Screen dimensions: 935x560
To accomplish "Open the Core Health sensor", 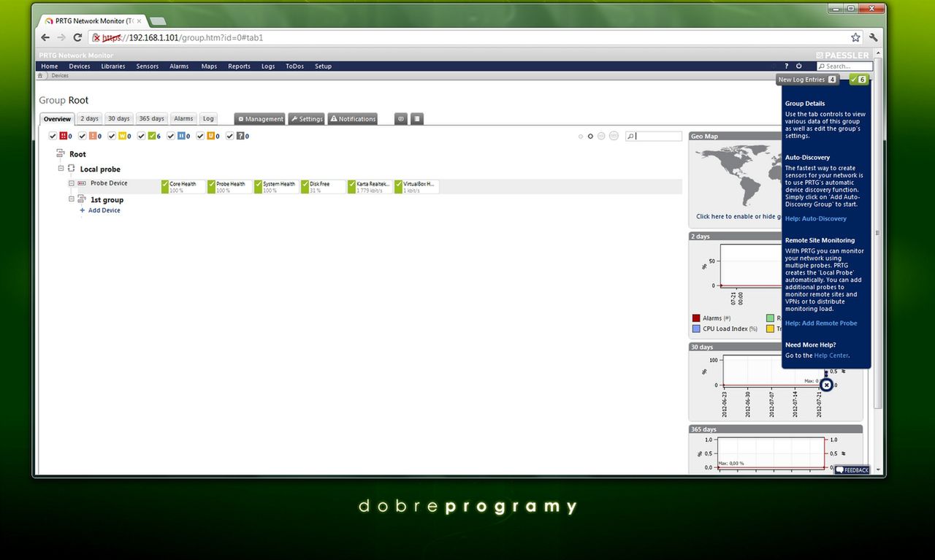I will (183, 187).
